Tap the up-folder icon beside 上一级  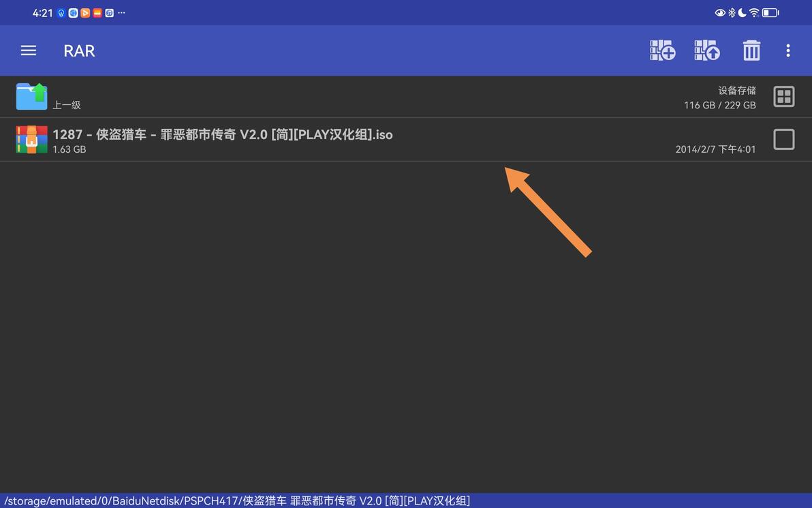pyautogui.click(x=32, y=97)
